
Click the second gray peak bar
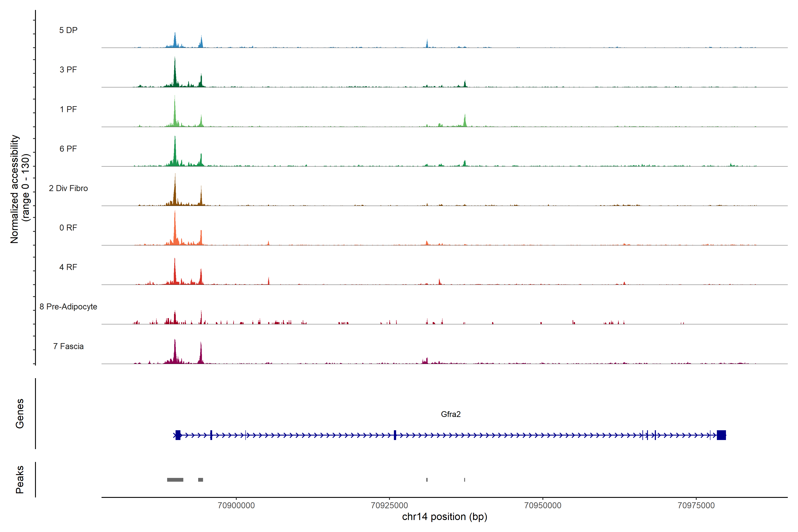pos(201,480)
